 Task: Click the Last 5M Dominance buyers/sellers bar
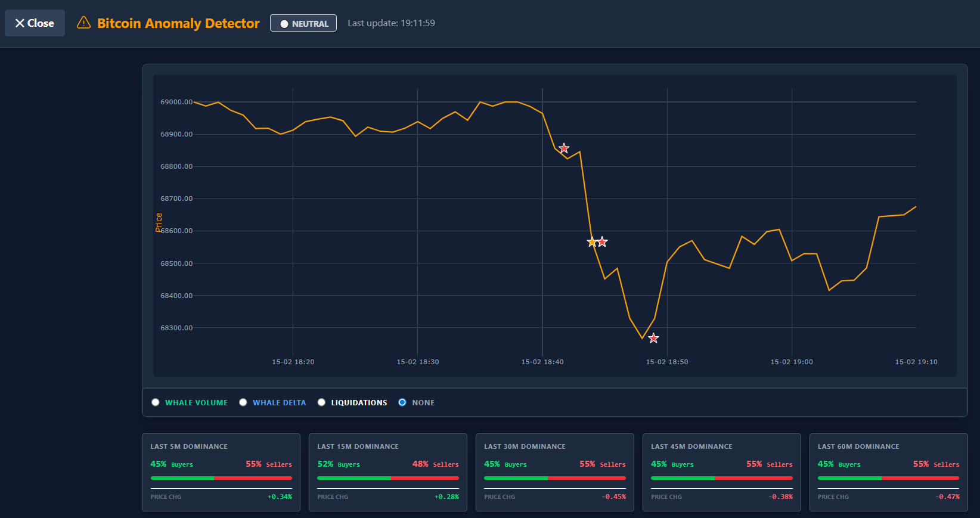pos(221,478)
